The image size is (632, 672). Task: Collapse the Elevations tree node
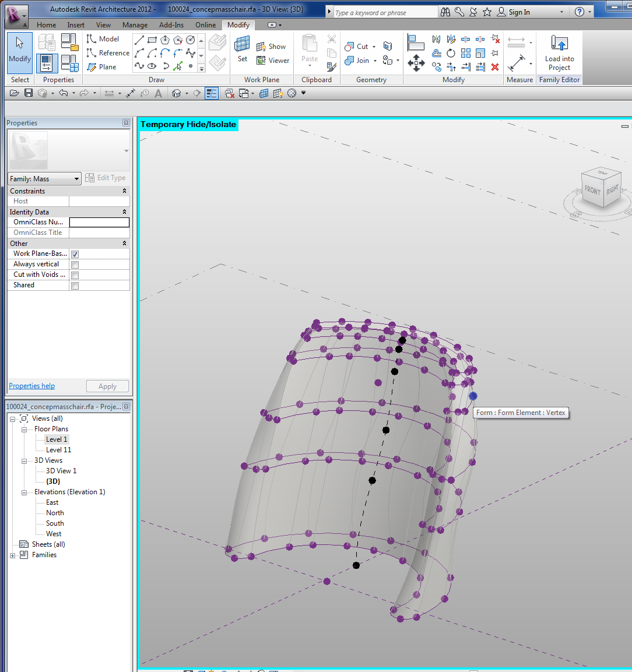pyautogui.click(x=24, y=492)
